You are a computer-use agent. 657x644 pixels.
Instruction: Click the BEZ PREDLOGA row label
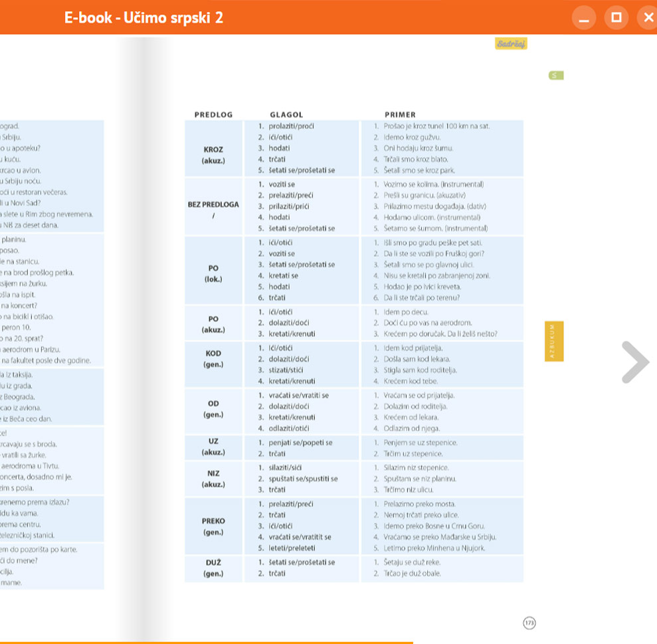coord(213,204)
